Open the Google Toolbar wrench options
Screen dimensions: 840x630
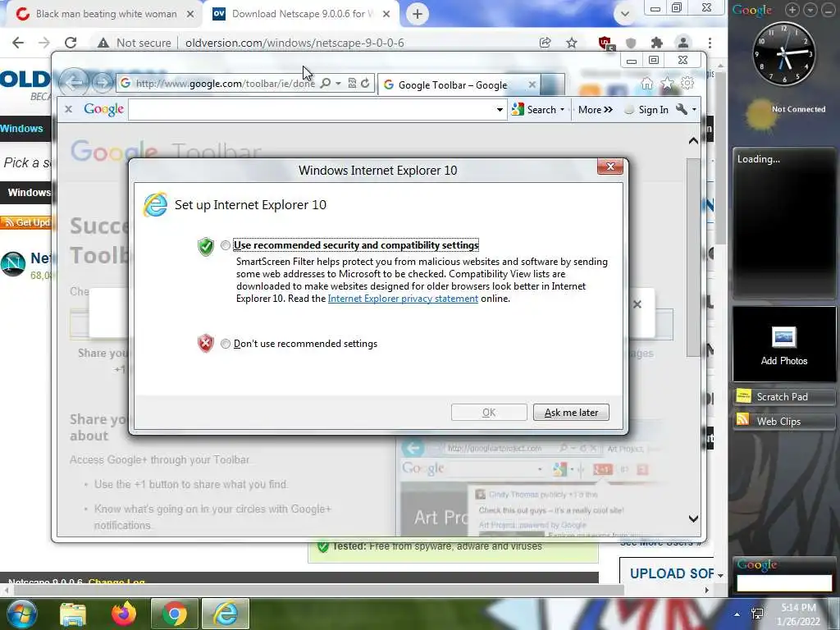tap(682, 109)
